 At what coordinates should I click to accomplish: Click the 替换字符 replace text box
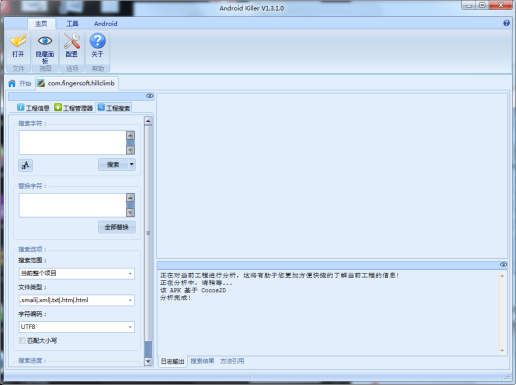pos(73,205)
